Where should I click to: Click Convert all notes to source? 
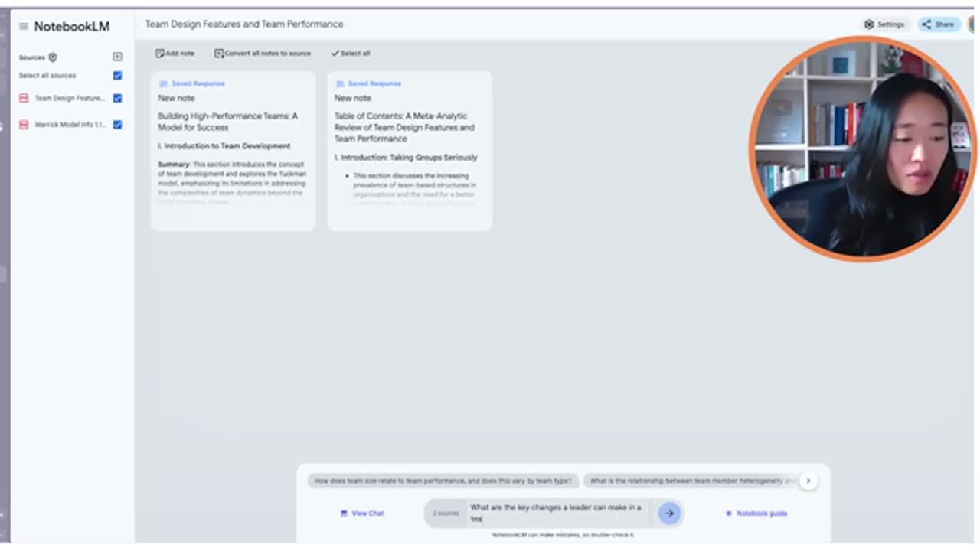(263, 54)
